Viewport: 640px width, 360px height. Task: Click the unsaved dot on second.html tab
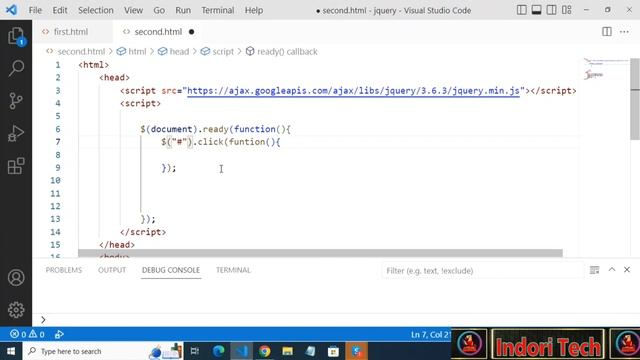tap(191, 32)
